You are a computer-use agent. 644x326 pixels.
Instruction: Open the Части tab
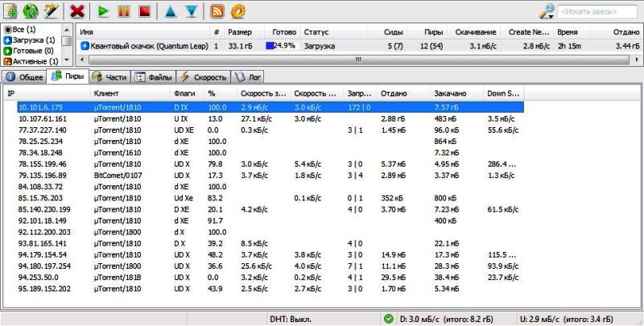point(110,76)
